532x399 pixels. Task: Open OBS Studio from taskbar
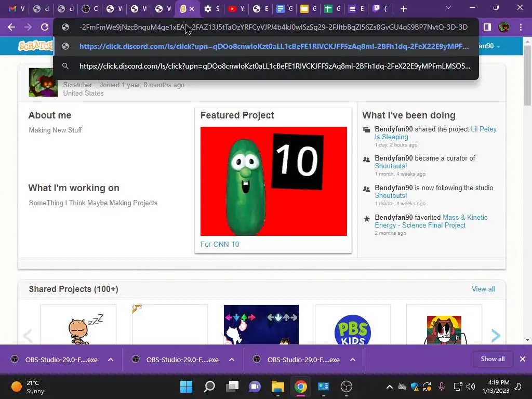coord(347,387)
